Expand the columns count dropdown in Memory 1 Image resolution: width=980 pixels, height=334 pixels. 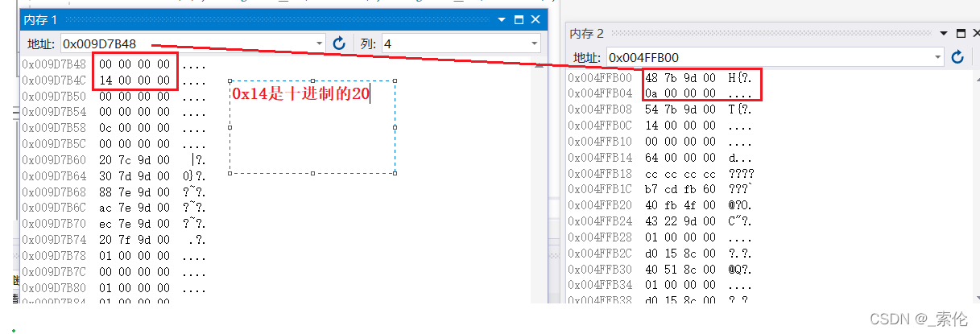[535, 43]
